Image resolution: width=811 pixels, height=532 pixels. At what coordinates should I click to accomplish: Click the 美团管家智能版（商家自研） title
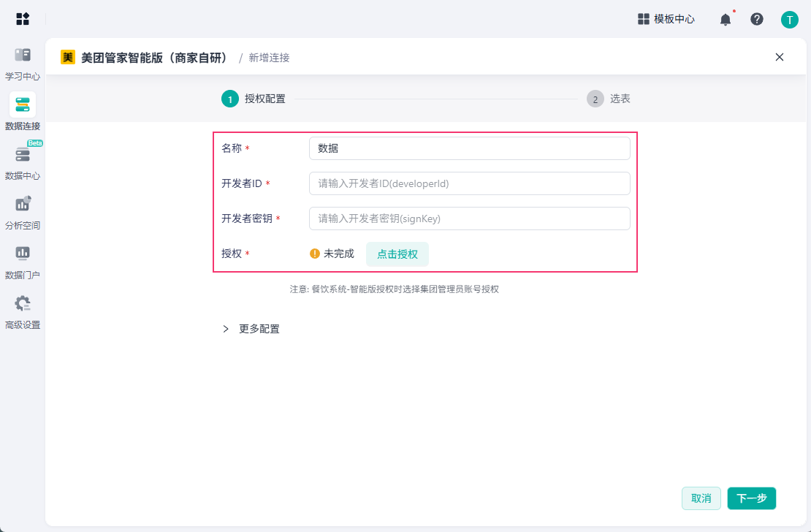156,58
